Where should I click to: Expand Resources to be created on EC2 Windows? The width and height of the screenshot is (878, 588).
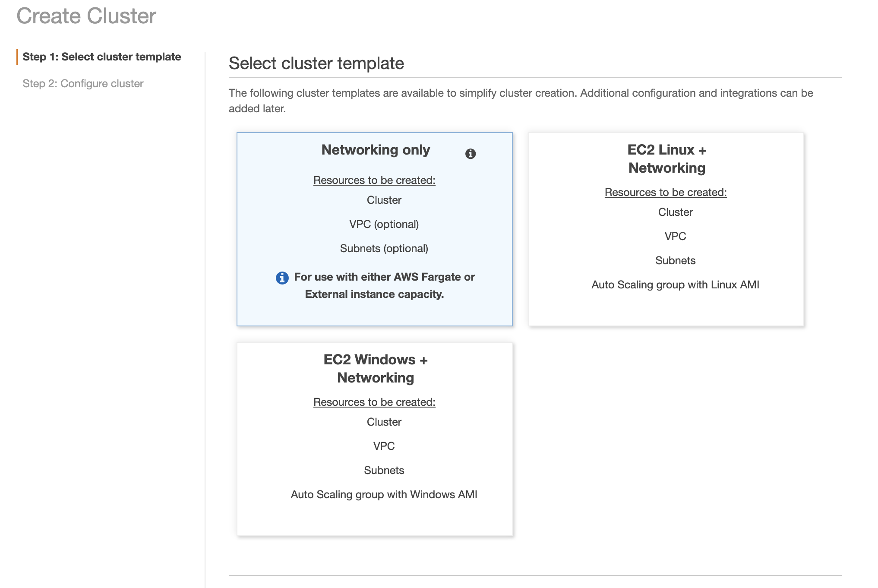point(374,402)
